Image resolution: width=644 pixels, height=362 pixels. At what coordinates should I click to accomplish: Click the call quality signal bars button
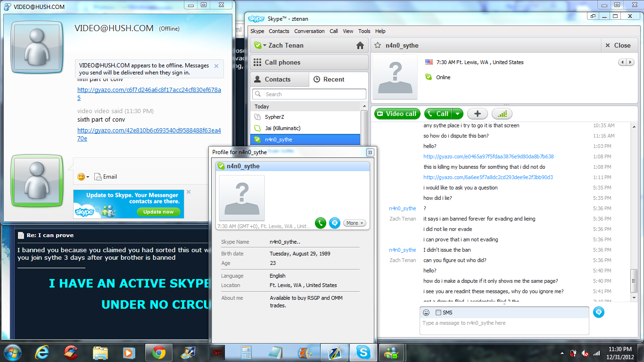[502, 114]
